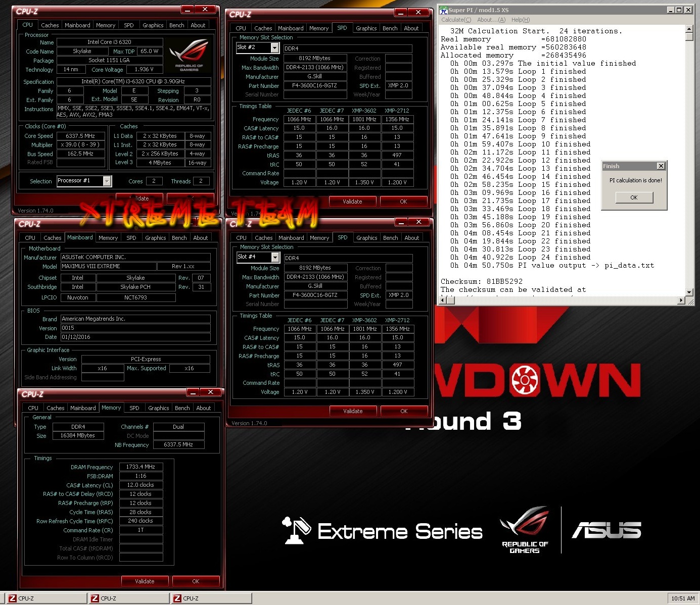Click the Core Voltage value '1.936 V'
Image resolution: width=700 pixels, height=605 pixels.
(144, 70)
